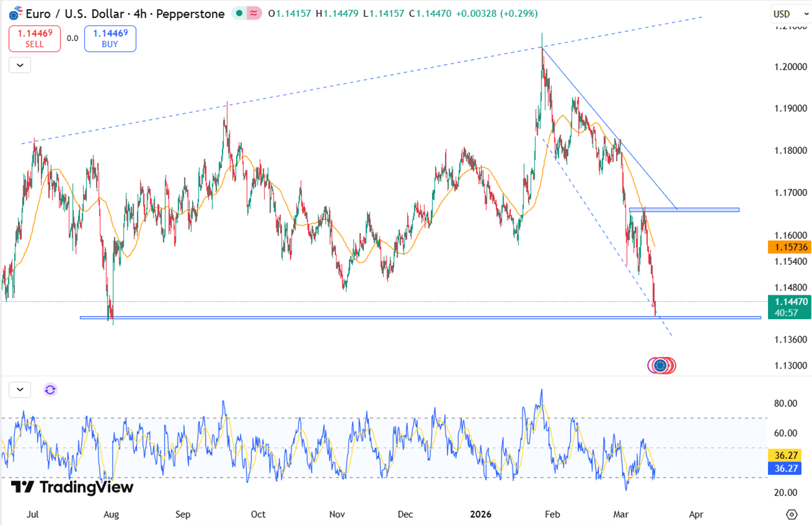Click the orange 1.15736 moving average price label

point(788,247)
